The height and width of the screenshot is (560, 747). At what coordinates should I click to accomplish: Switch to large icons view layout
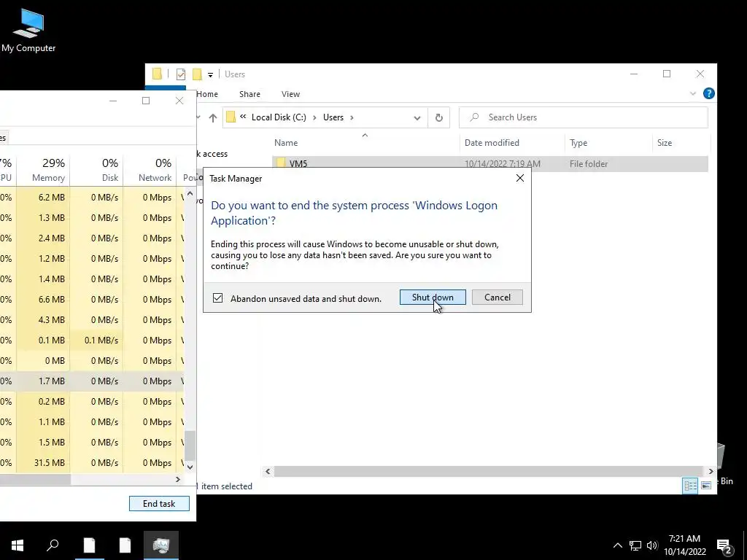(705, 485)
